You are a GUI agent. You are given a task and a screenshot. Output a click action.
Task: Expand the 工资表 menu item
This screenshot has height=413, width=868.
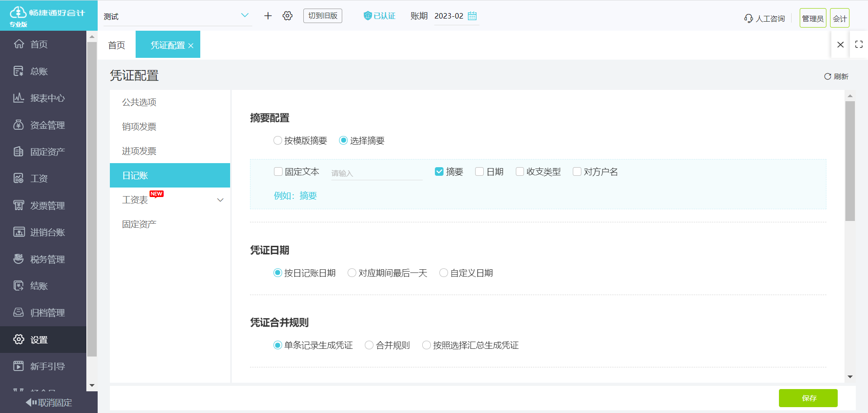point(220,199)
